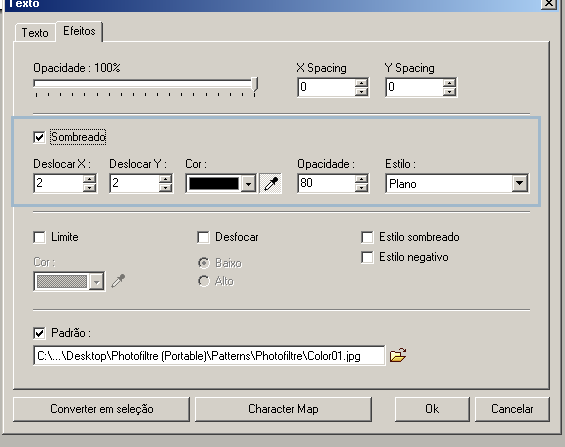The height and width of the screenshot is (447, 565).
Task: Open the Estilo Plano dropdown
Action: point(519,183)
